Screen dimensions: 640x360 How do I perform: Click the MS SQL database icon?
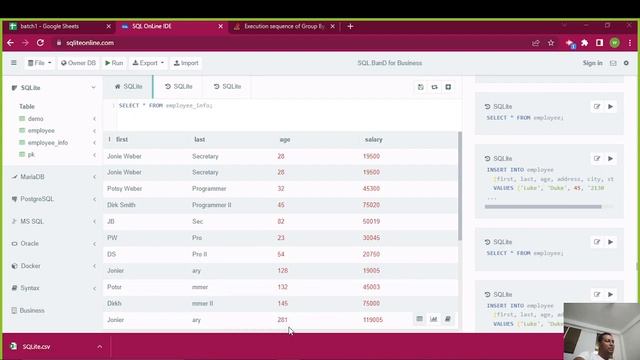pyautogui.click(x=14, y=221)
